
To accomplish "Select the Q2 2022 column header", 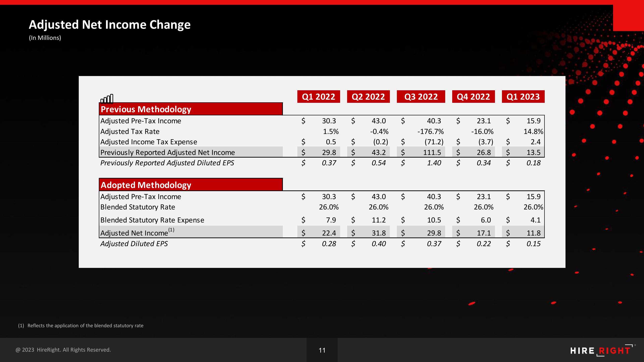I will click(x=368, y=96).
